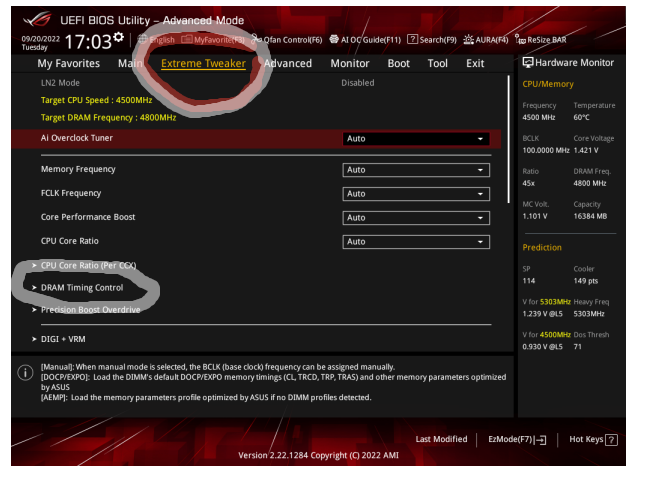Click the Ai Overclock Tuner label
Image resolution: width=656 pixels, height=480 pixels.
point(77,138)
